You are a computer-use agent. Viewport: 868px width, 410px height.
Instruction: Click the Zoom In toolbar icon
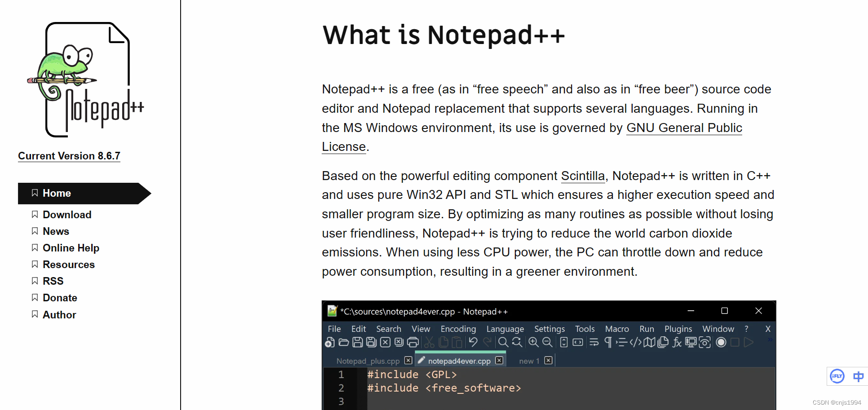coord(533,343)
